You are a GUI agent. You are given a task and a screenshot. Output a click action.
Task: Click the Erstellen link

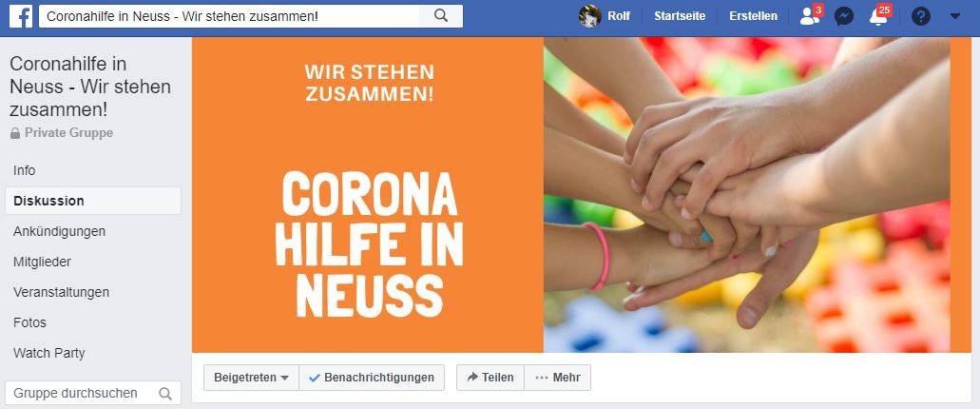tap(753, 16)
